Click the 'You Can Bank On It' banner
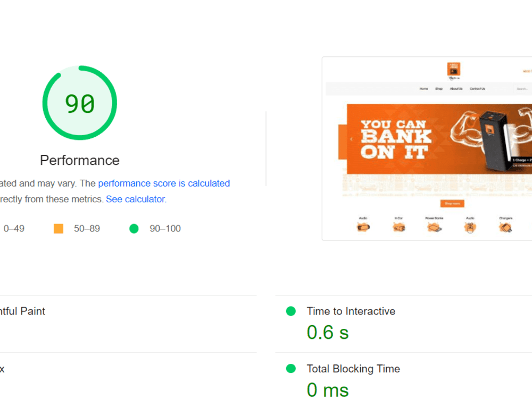 (439, 139)
